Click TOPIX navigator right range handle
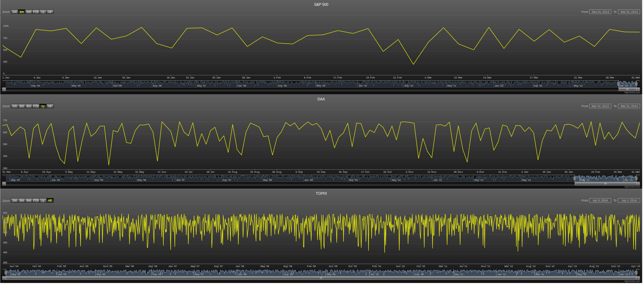Image resolution: width=644 pixels, height=286 pixels. 637,273
